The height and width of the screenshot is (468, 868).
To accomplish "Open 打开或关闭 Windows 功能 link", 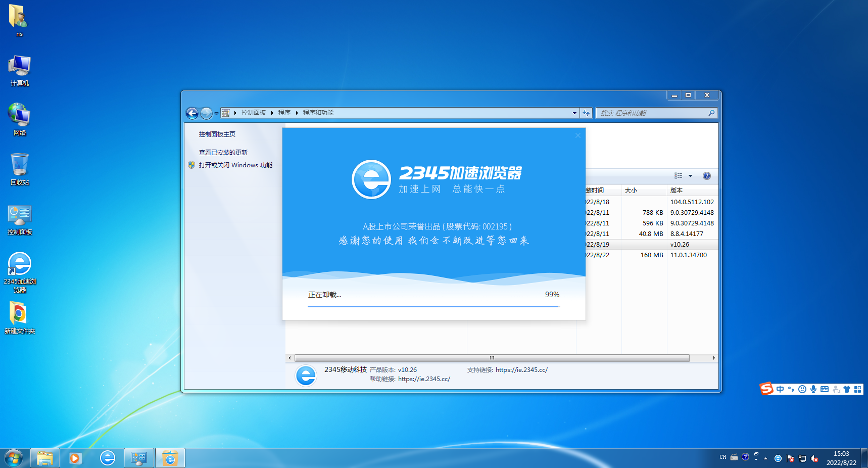I will click(x=235, y=165).
